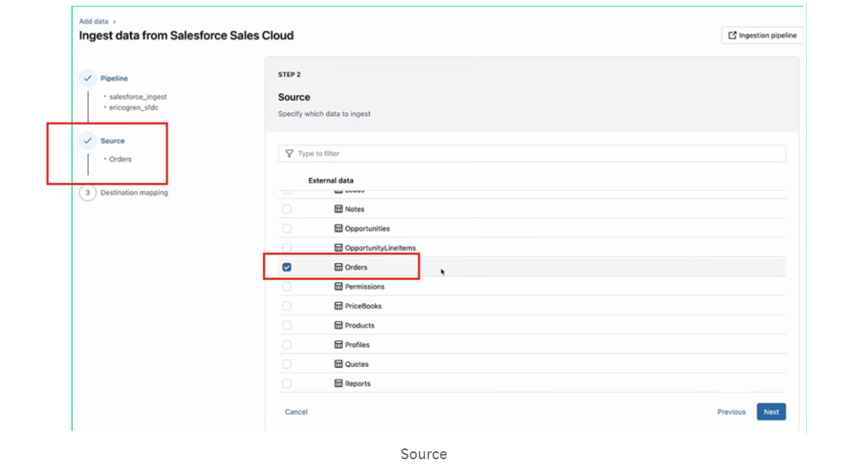The height and width of the screenshot is (470, 868).
Task: Click the table icon next to Opportunities
Action: (x=339, y=228)
